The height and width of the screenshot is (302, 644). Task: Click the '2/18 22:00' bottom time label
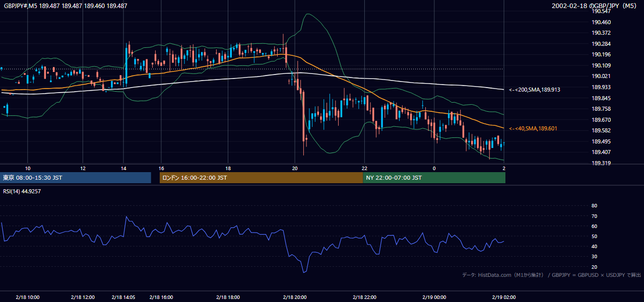coord(365,297)
